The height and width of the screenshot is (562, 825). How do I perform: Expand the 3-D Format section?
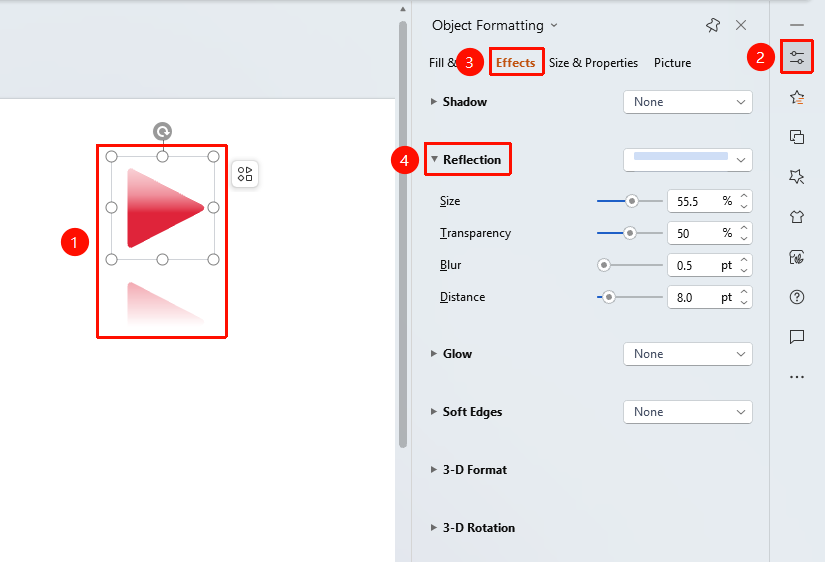point(434,469)
